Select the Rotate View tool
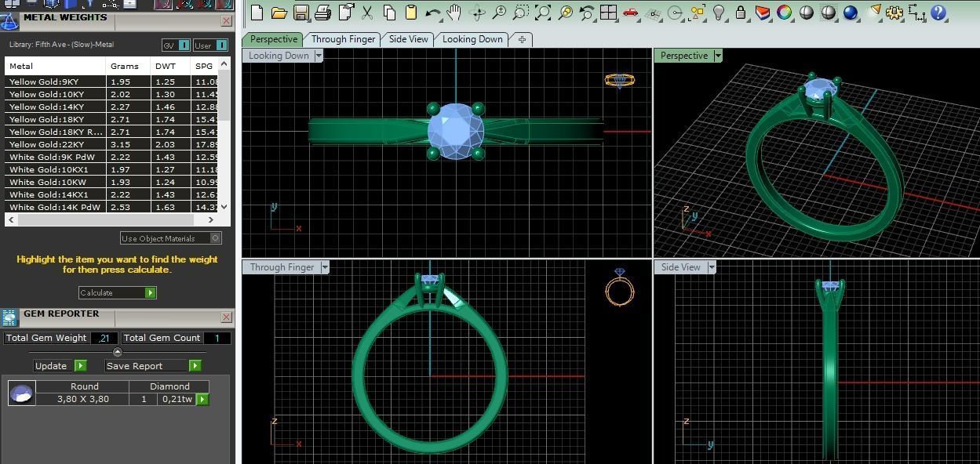This screenshot has width=980, height=464. pyautogui.click(x=477, y=13)
